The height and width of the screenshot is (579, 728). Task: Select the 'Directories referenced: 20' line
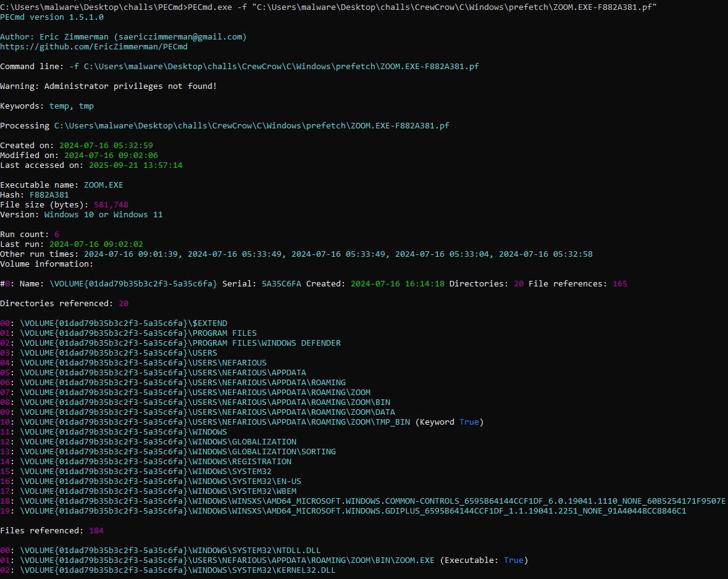(x=64, y=304)
